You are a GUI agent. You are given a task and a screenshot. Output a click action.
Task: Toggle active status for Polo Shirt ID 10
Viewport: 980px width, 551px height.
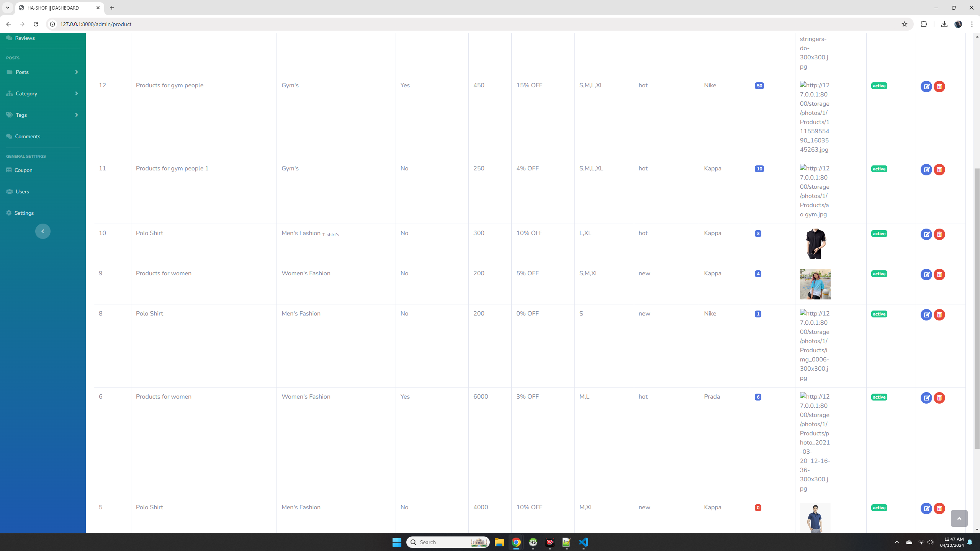click(x=879, y=234)
